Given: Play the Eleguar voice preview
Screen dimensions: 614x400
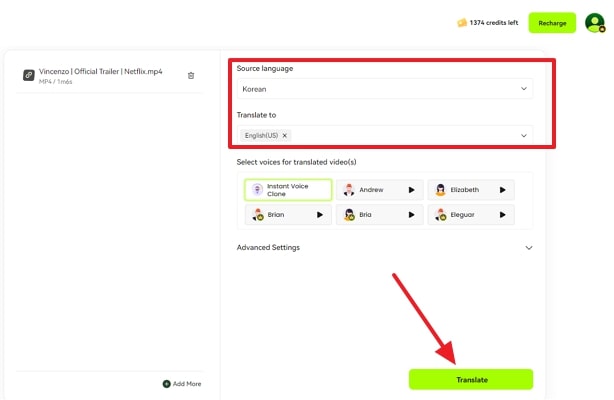Looking at the screenshot, I should coord(503,215).
